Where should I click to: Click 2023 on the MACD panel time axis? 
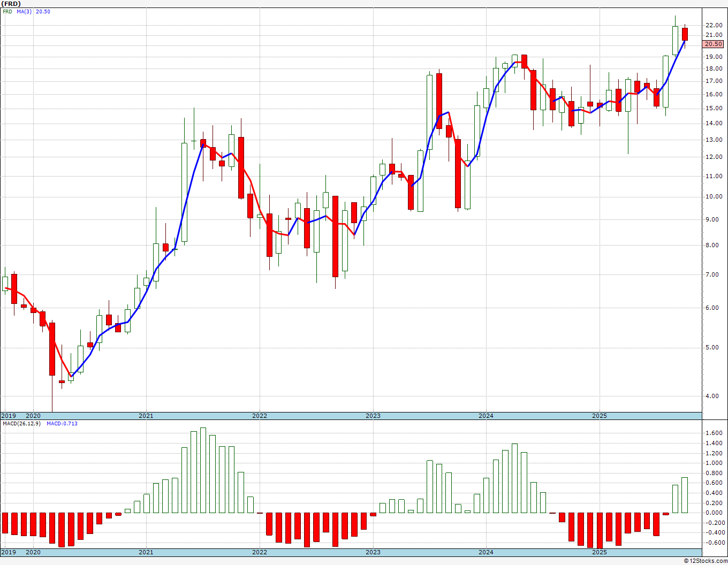click(373, 553)
